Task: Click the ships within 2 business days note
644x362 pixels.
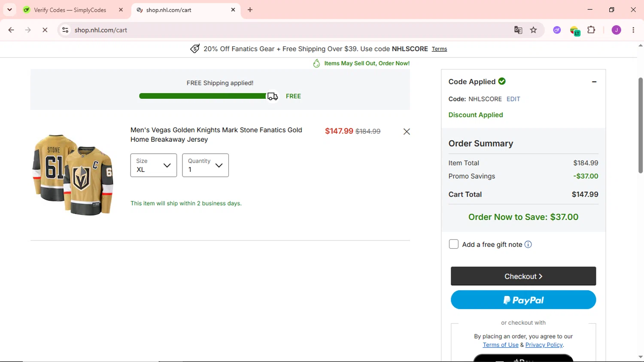Action: click(186, 204)
